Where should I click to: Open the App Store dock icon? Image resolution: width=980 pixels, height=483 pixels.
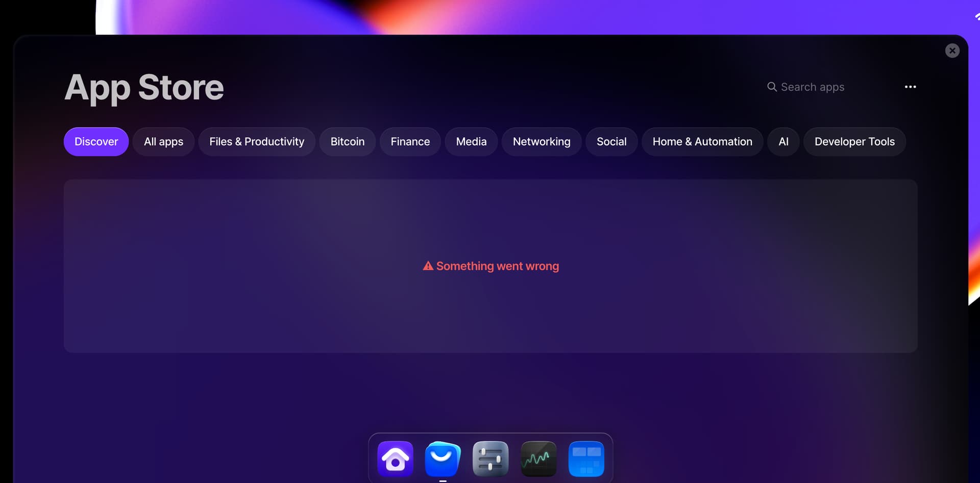coord(443,459)
